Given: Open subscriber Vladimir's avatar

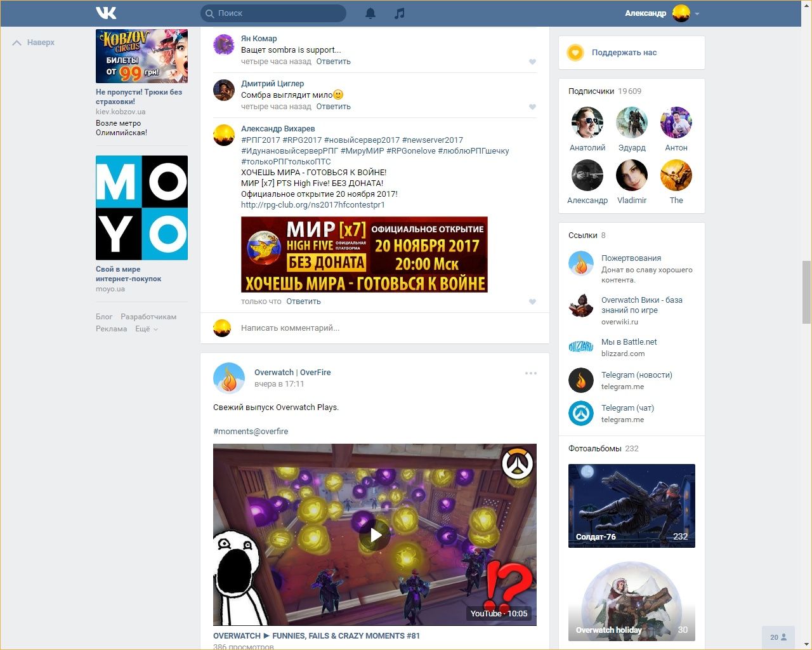Looking at the screenshot, I should [x=632, y=175].
